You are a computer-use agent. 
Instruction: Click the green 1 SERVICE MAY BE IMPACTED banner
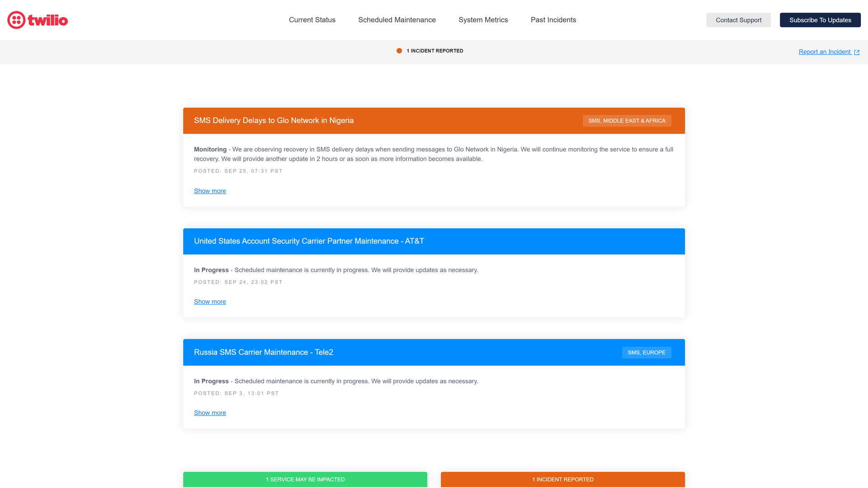[305, 479]
